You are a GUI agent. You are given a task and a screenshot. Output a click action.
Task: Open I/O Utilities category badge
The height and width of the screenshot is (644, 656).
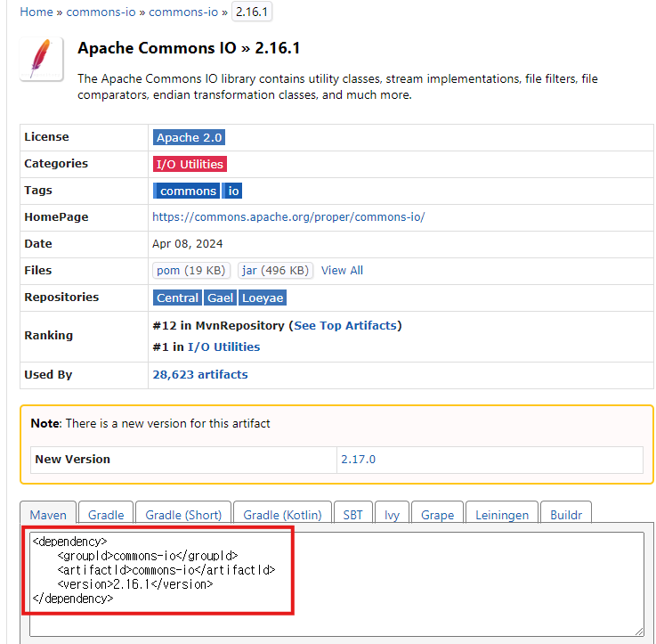point(190,164)
